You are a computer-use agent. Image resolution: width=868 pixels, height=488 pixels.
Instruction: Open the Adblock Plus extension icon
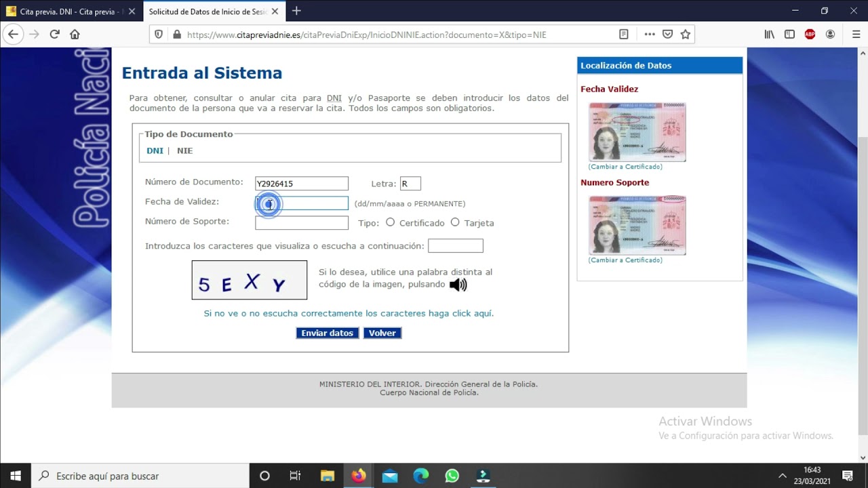click(810, 35)
